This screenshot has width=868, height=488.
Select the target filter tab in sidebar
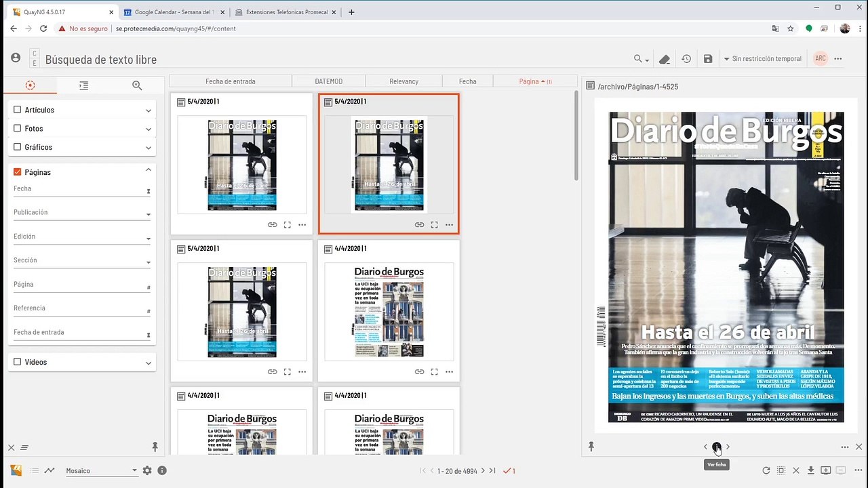coord(30,85)
